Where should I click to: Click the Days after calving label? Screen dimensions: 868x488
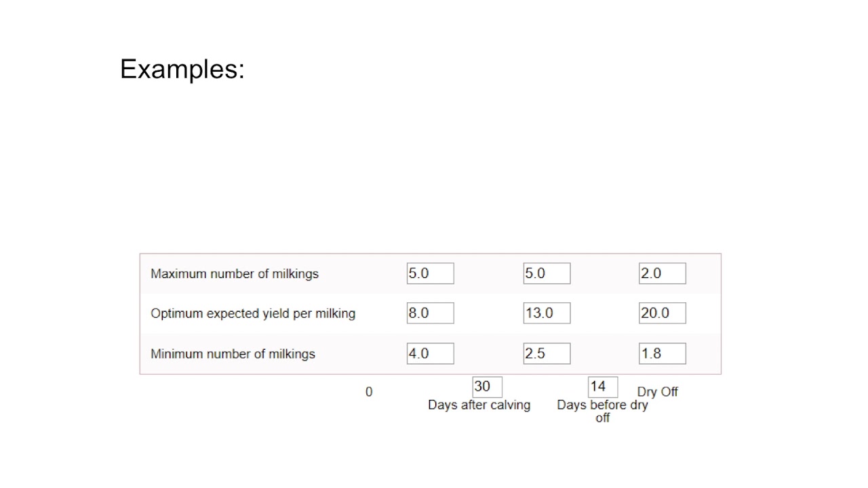tap(479, 405)
